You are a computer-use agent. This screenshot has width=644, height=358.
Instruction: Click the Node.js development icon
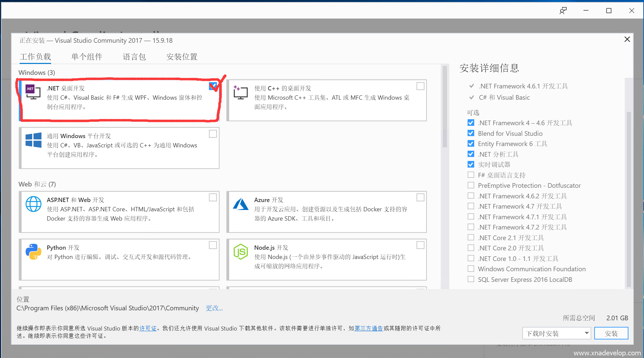[x=240, y=252]
